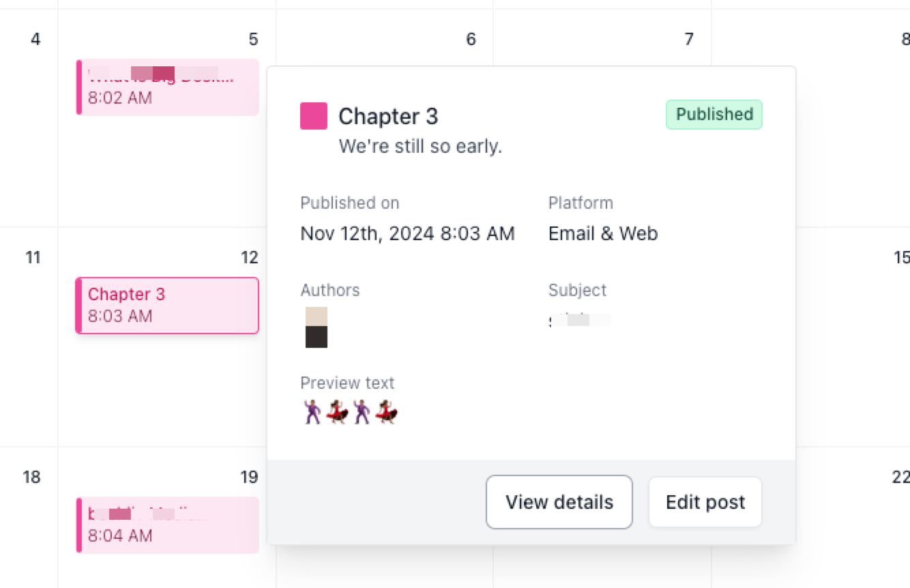The image size is (910, 588).
Task: Click the Nov 12th, 2024 published date
Action: (x=407, y=233)
